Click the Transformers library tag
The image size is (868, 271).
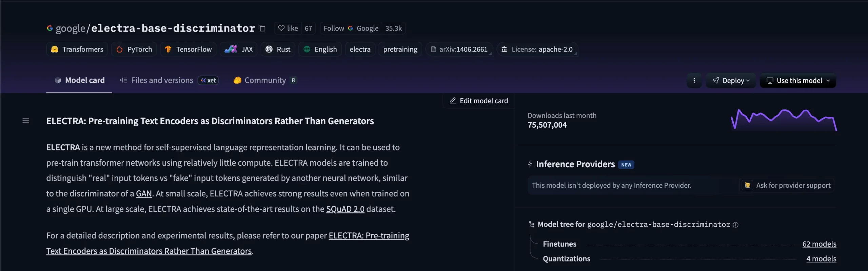[77, 49]
